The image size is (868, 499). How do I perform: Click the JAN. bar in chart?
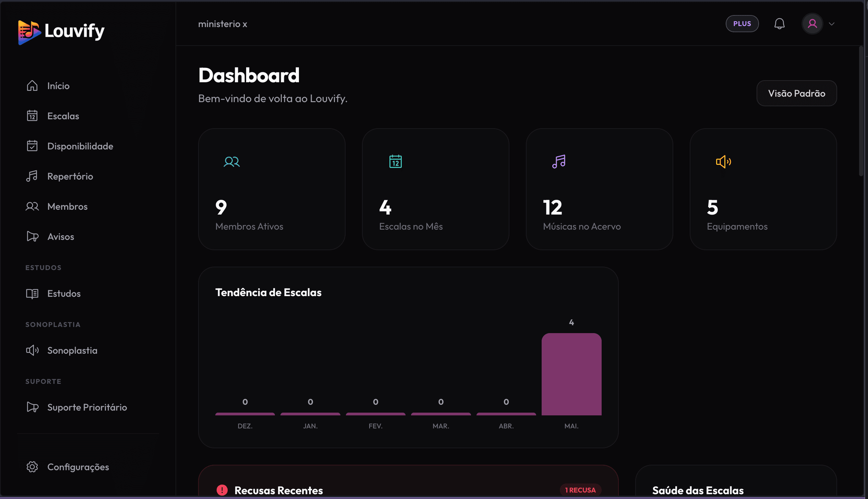point(310,414)
